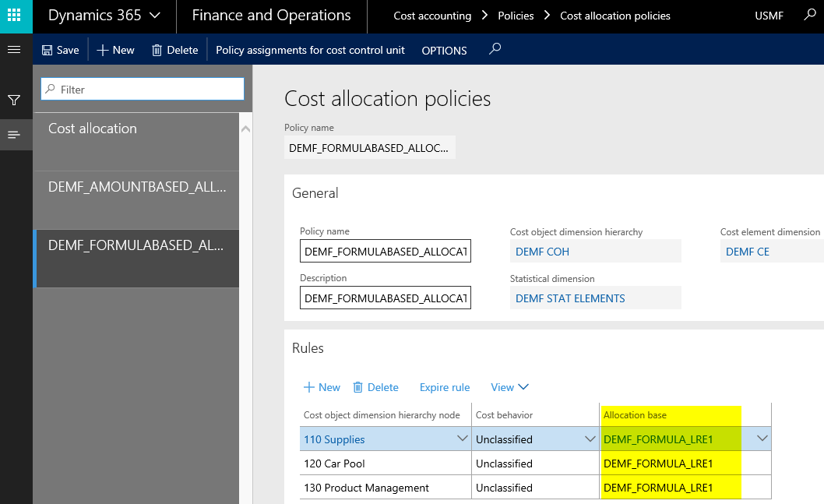This screenshot has height=504, width=824.
Task: Open Policy assignments for cost control unit
Action: pyautogui.click(x=310, y=50)
